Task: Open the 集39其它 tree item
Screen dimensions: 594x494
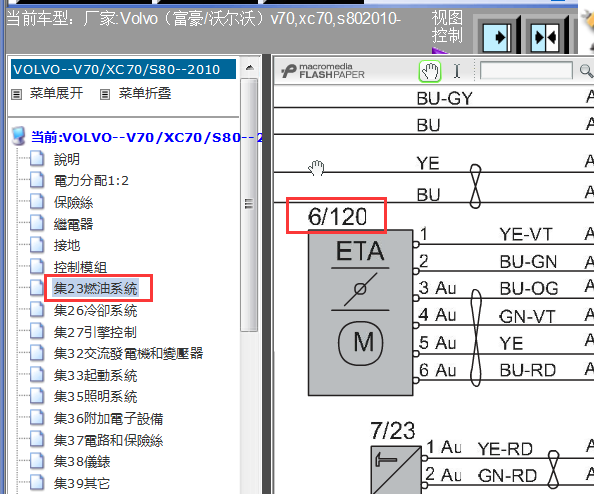Action: [x=82, y=483]
